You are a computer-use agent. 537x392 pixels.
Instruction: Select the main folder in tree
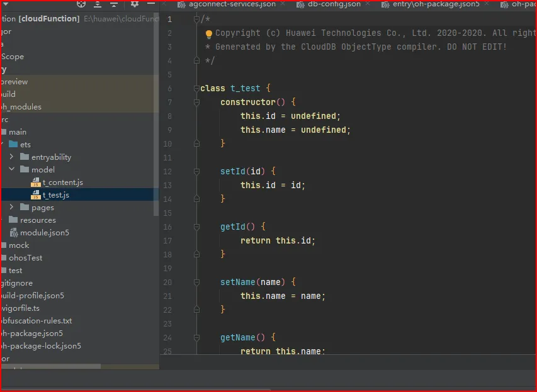tap(18, 132)
